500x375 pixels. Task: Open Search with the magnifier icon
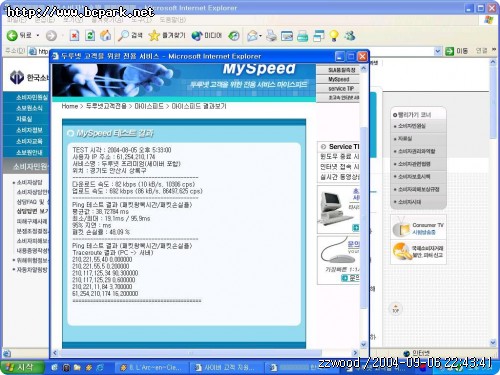click(130, 35)
